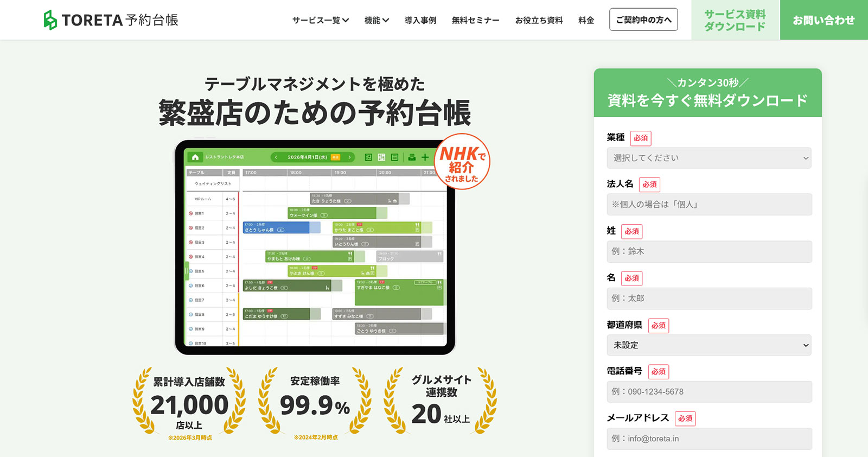This screenshot has height=457, width=868.
Task: Click the レストラントレタ本店 store name
Action: (x=225, y=157)
